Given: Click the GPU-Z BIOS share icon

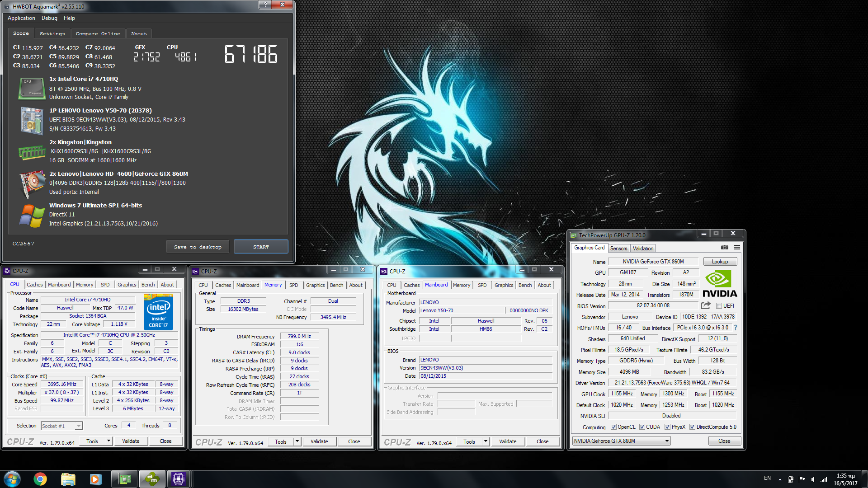Looking at the screenshot, I should coord(706,305).
